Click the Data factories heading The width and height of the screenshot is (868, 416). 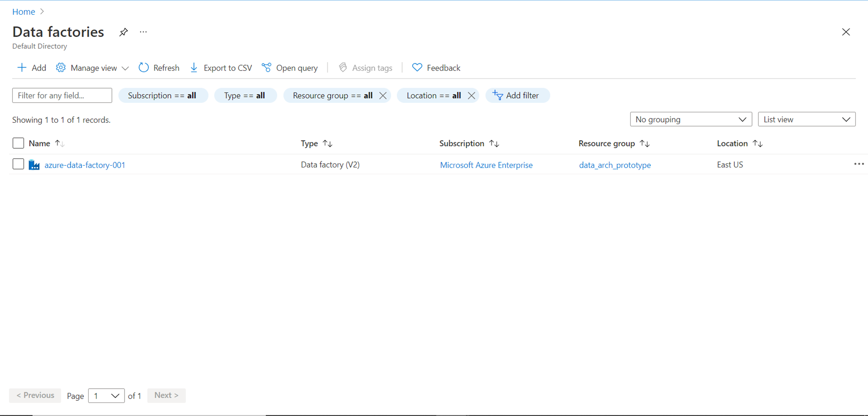[58, 32]
